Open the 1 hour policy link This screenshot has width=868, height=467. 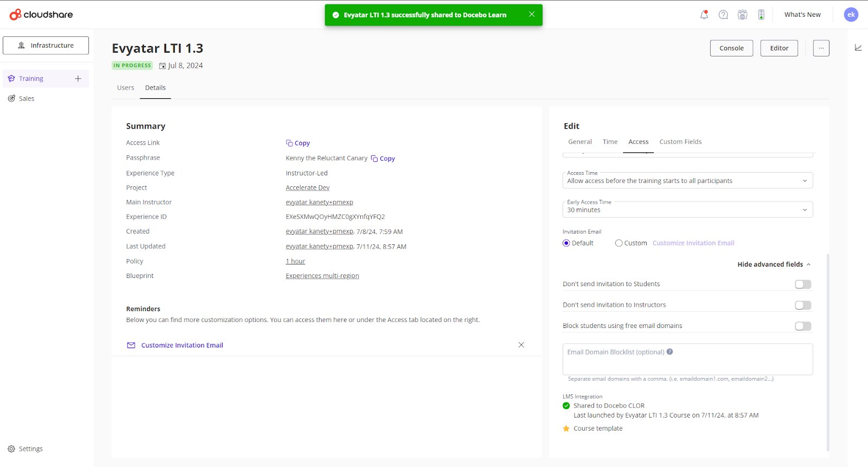(296, 262)
